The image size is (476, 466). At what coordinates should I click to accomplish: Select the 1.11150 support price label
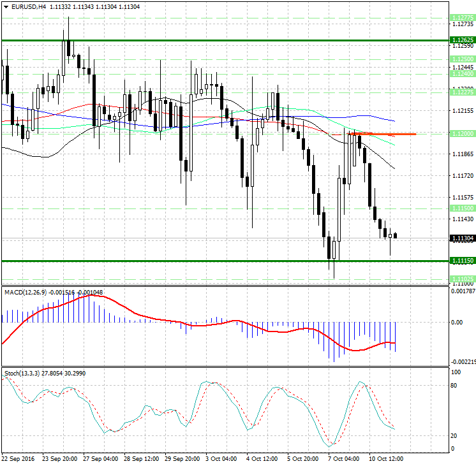[462, 261]
